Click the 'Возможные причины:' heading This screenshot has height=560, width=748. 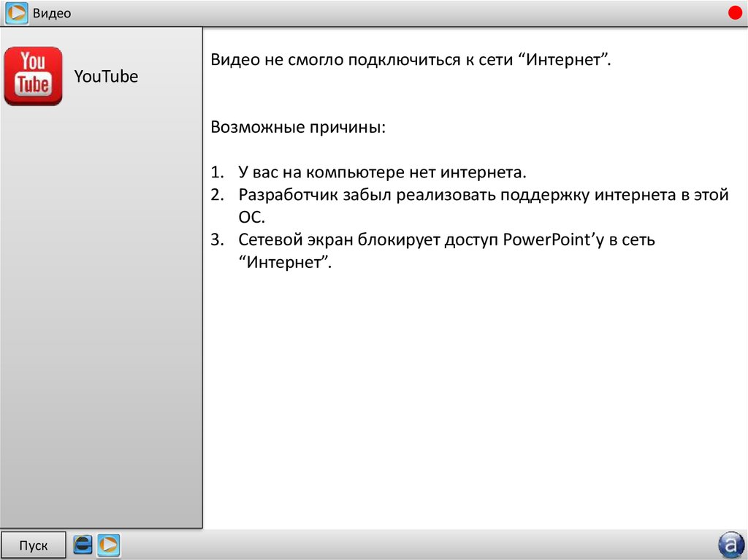(297, 128)
